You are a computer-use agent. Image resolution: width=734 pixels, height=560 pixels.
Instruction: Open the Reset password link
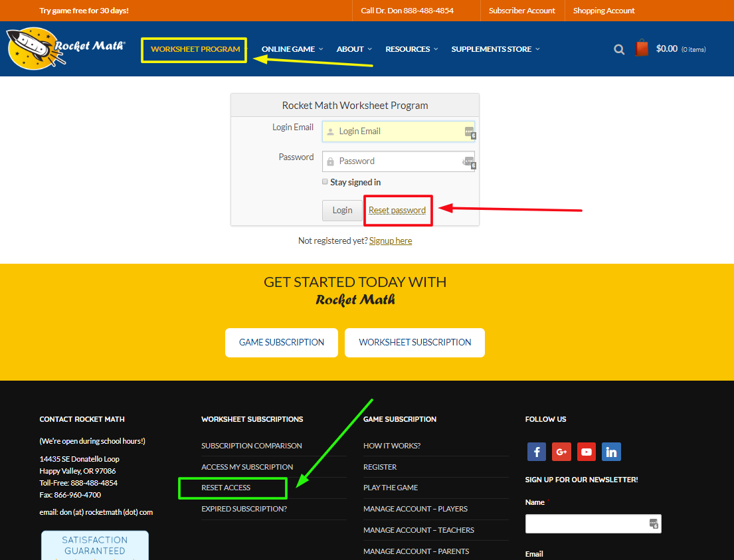click(397, 210)
